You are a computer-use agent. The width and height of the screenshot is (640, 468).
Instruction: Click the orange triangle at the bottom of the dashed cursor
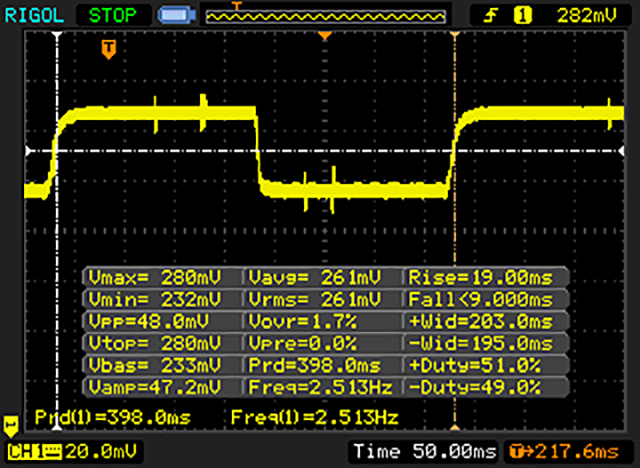click(455, 427)
